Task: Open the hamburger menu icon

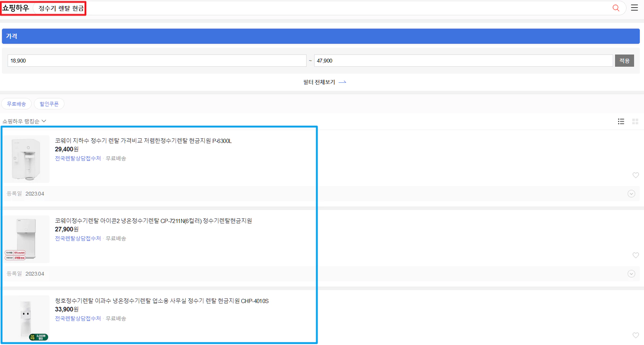Action: [634, 8]
